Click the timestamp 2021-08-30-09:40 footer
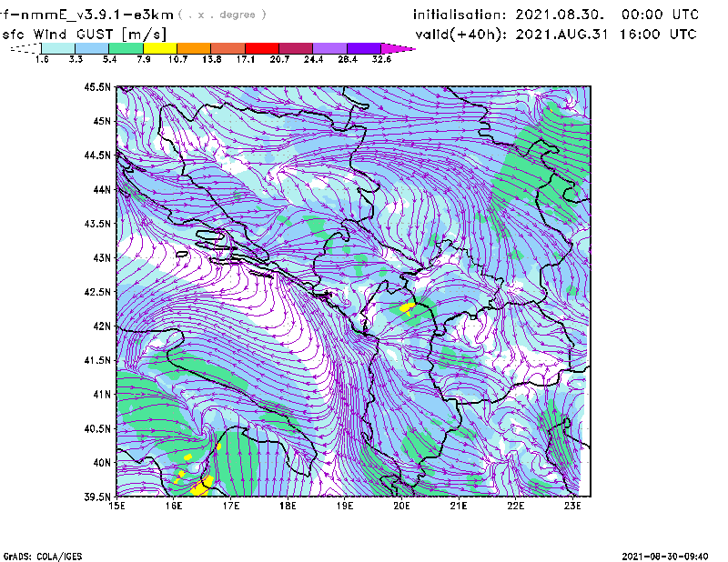This screenshot has height=562, width=728. 665,557
